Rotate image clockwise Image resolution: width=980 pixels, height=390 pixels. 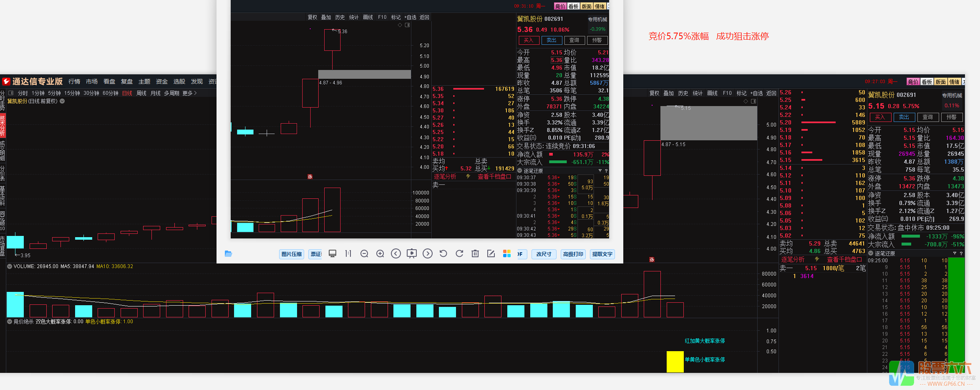coord(459,253)
